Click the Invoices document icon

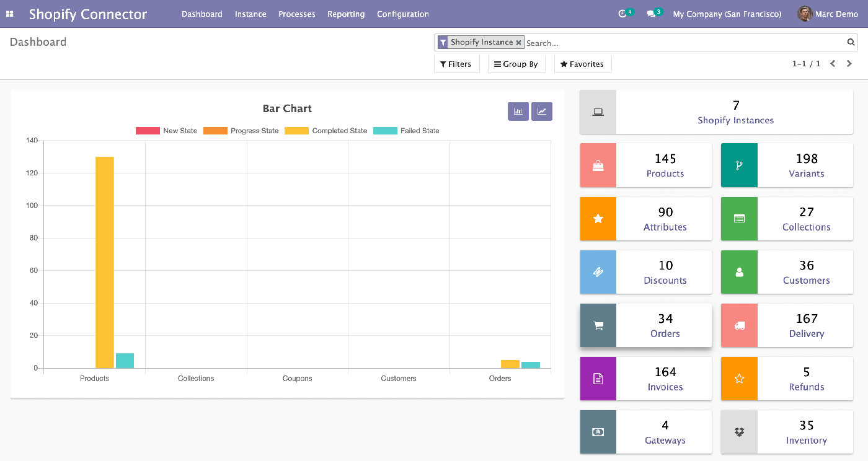[598, 379]
